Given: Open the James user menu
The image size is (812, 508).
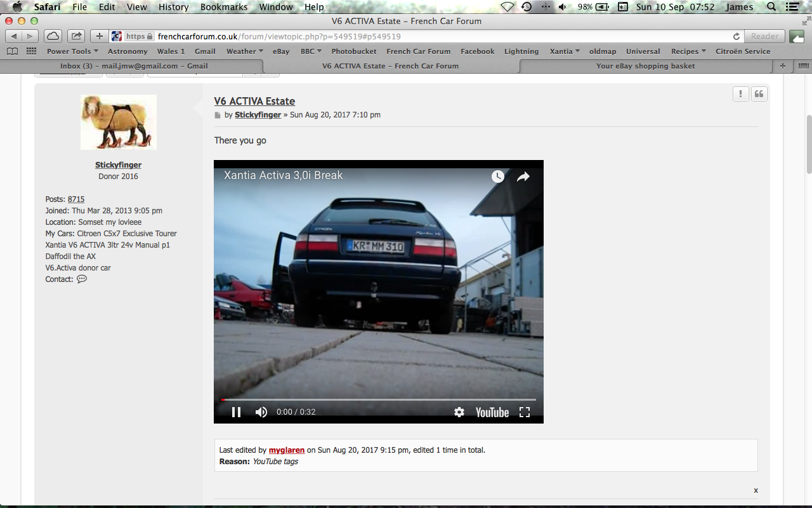Looking at the screenshot, I should pyautogui.click(x=740, y=7).
